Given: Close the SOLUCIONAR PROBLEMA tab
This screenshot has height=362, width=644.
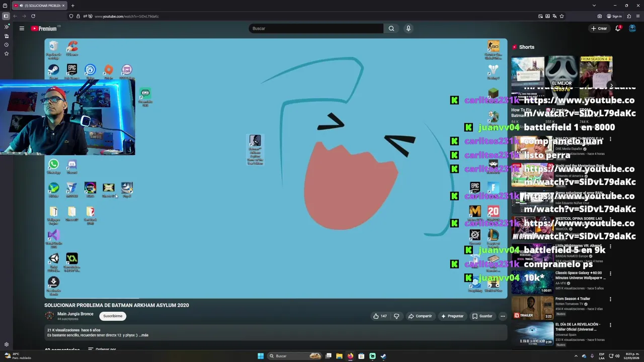Looking at the screenshot, I should [63, 6].
